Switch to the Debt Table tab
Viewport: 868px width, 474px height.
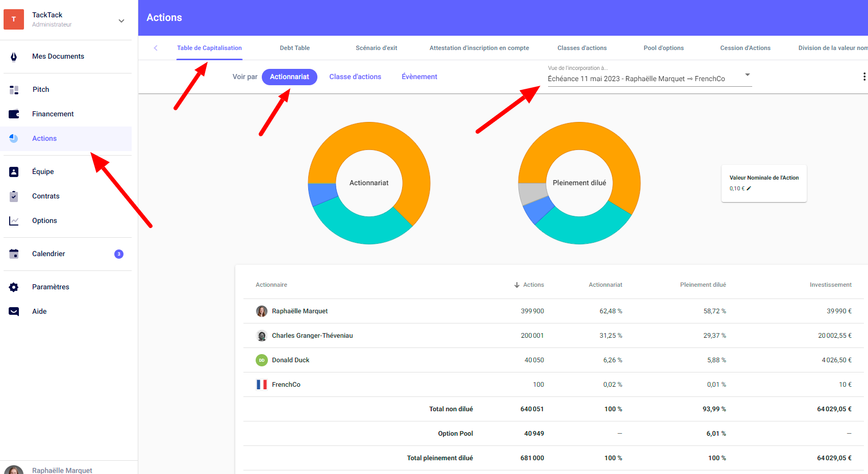[x=294, y=48]
